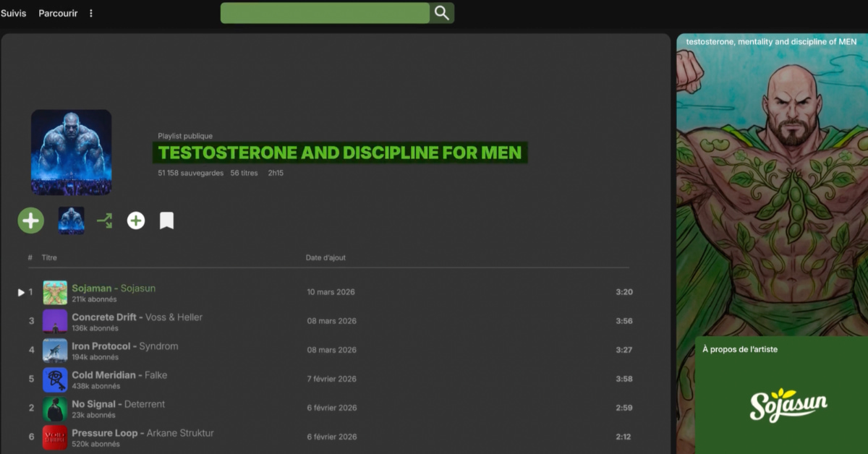Click the '51 158 sauvegardes' stat
Image resolution: width=868 pixels, height=454 pixels.
(191, 174)
